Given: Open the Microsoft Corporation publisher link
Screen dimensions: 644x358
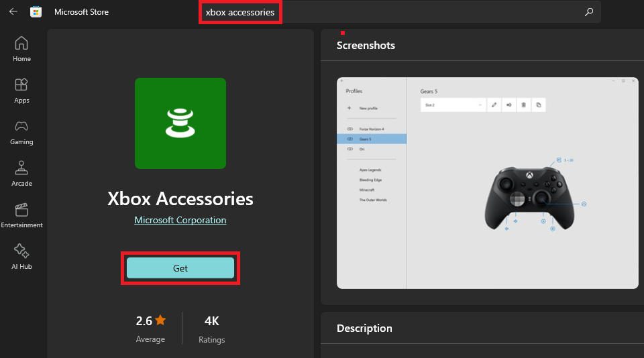Looking at the screenshot, I should [x=180, y=220].
